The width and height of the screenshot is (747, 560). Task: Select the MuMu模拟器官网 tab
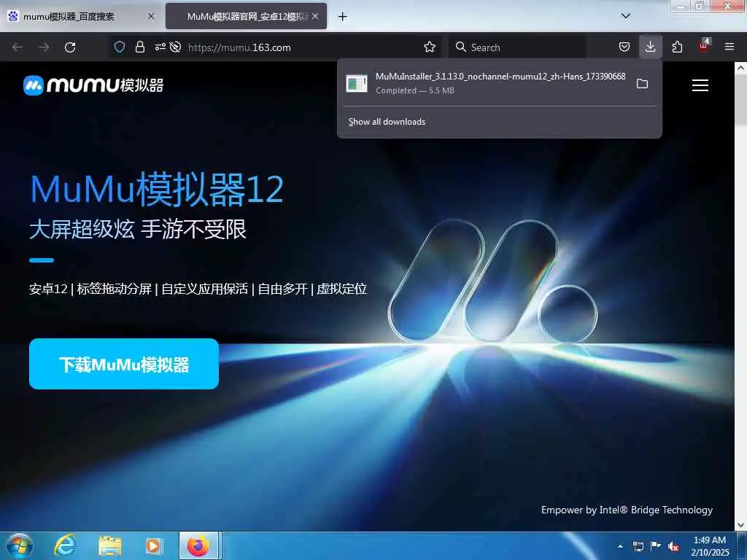click(247, 16)
